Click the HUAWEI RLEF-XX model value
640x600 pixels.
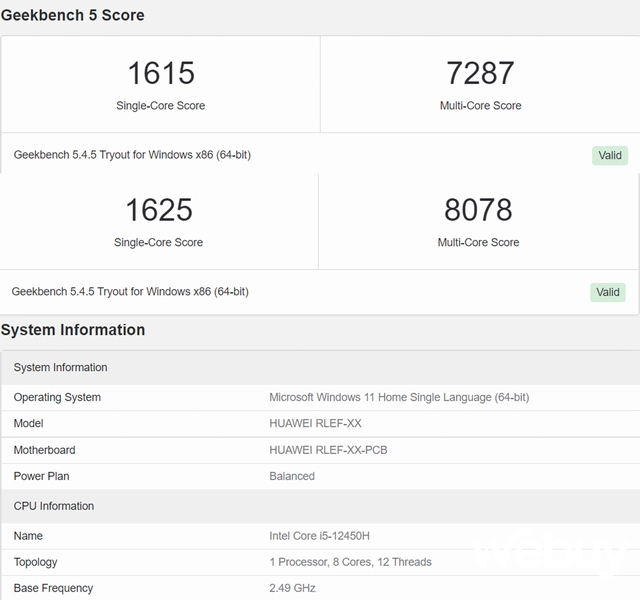(315, 423)
